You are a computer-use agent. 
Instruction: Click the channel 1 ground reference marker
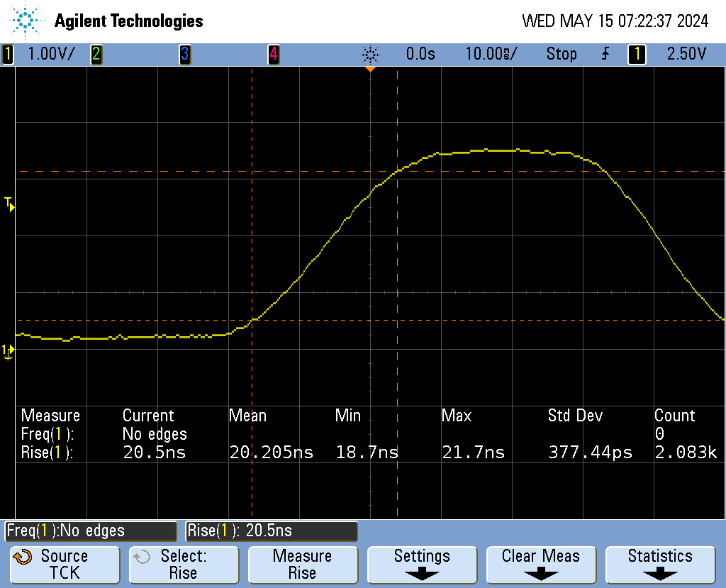tap(8, 350)
